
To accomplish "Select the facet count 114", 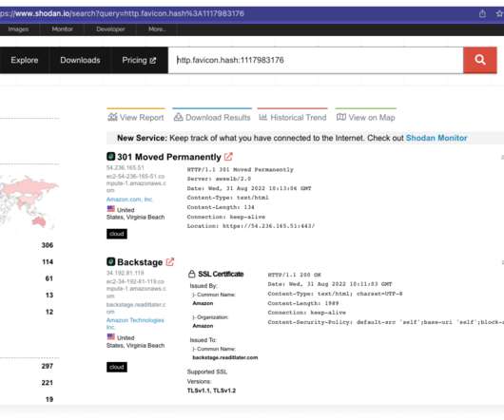I will 48,262.
